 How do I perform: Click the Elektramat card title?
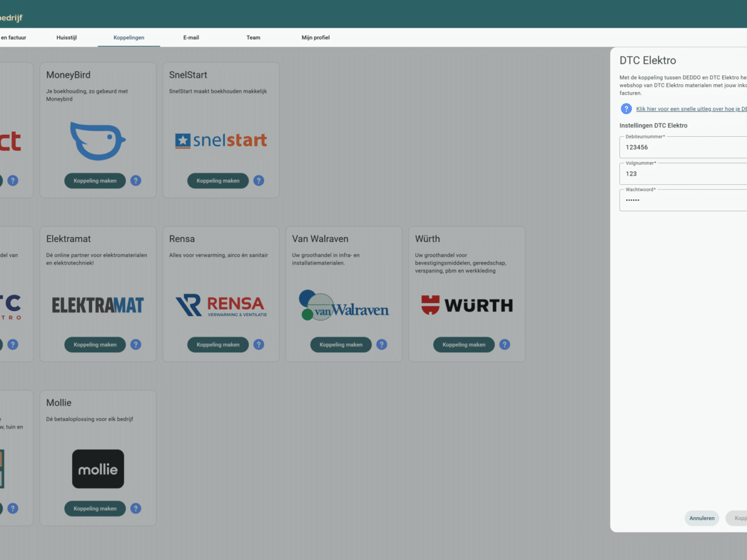[68, 238]
